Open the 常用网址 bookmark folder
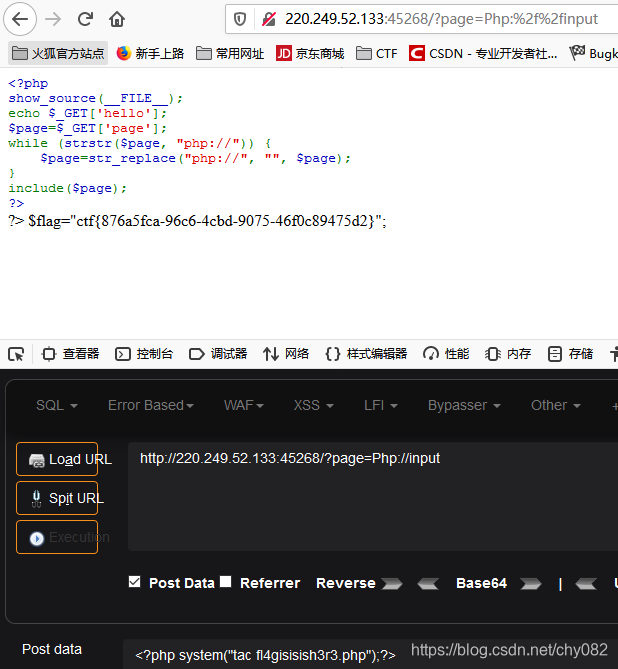 230,53
